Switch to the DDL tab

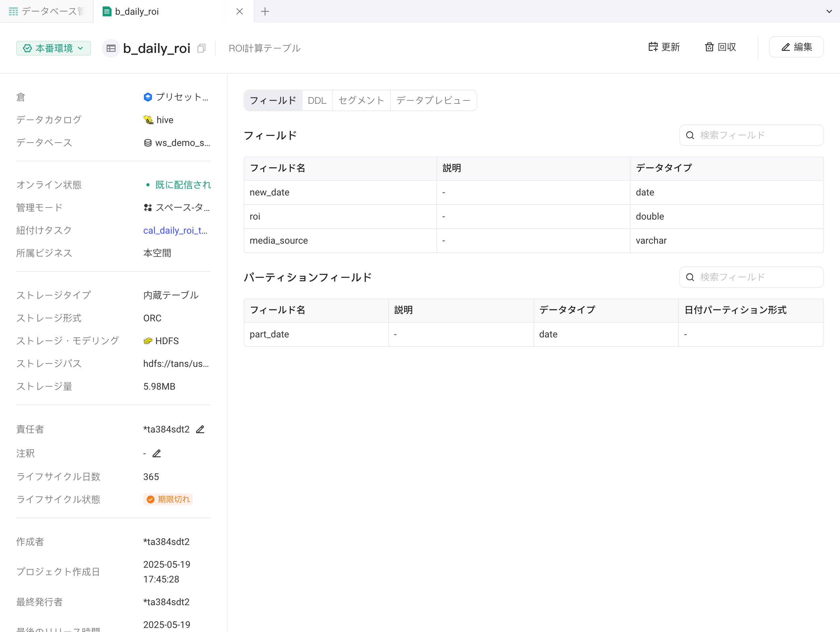click(x=317, y=100)
